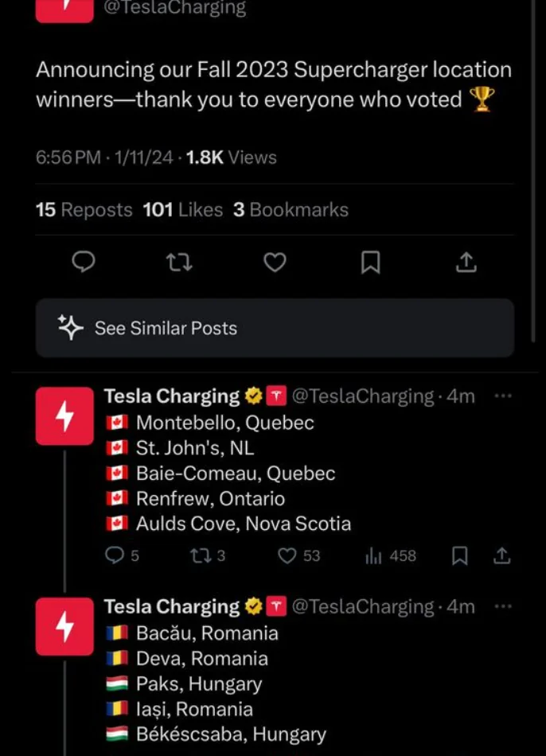Bookmark the main announcement post
This screenshot has height=756, width=546.
point(370,262)
